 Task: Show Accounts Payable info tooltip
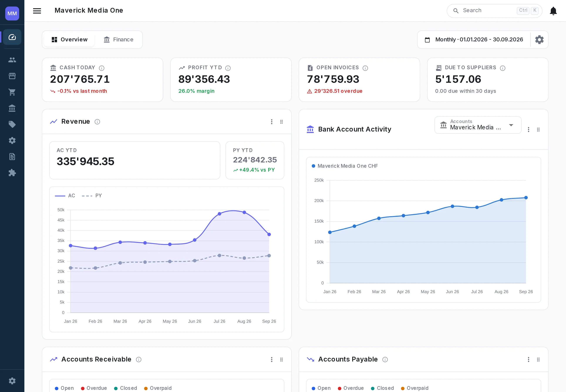[385, 359]
